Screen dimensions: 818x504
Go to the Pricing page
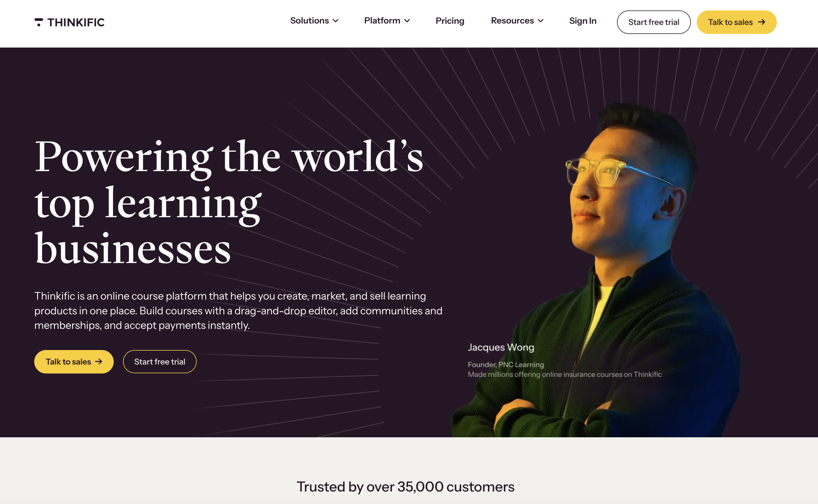point(450,21)
